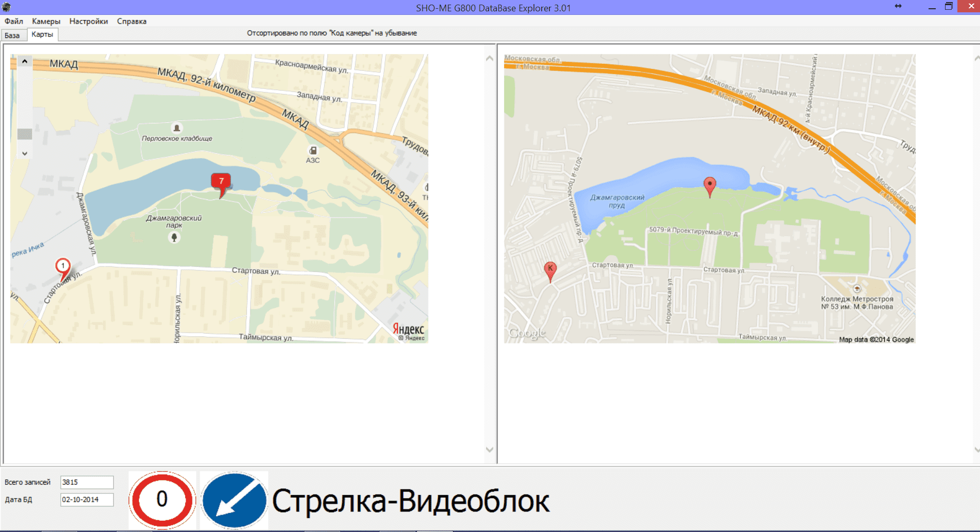Select the Карты tab
Image resolution: width=980 pixels, height=532 pixels.
click(42, 34)
